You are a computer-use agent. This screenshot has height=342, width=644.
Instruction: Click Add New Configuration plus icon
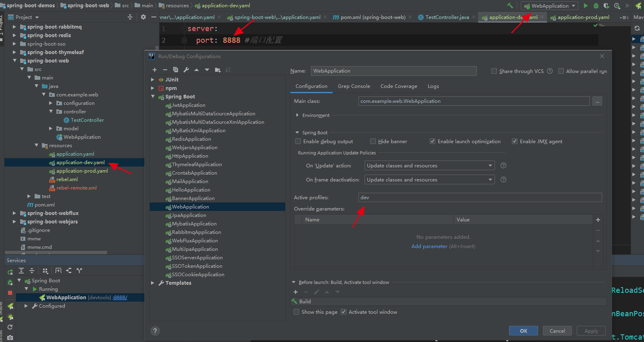point(155,70)
